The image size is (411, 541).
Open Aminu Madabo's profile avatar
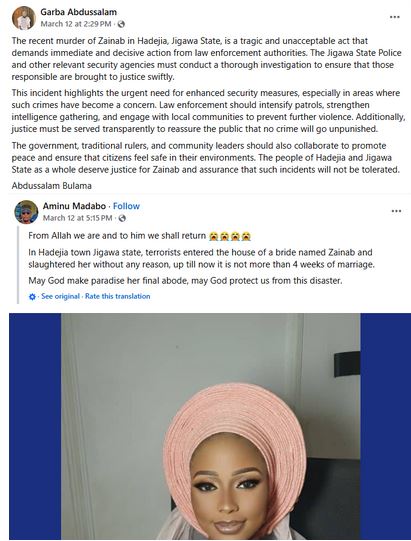[x=26, y=212]
